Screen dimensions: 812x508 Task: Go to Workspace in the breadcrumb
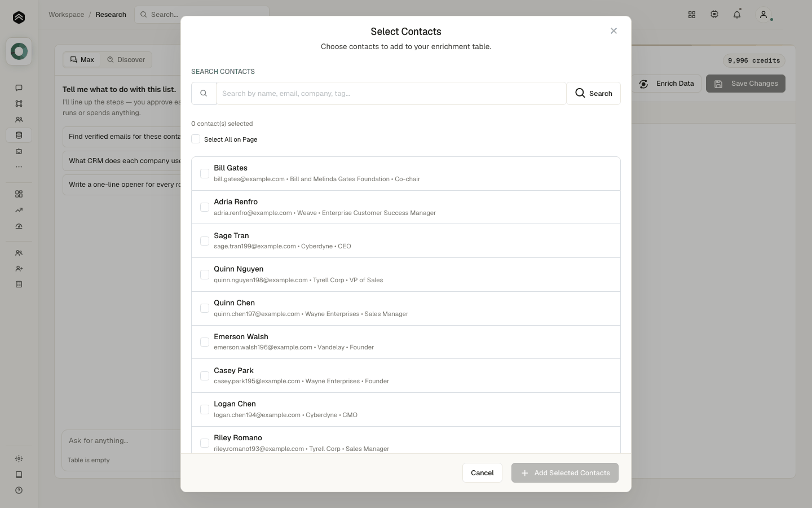[x=66, y=15]
